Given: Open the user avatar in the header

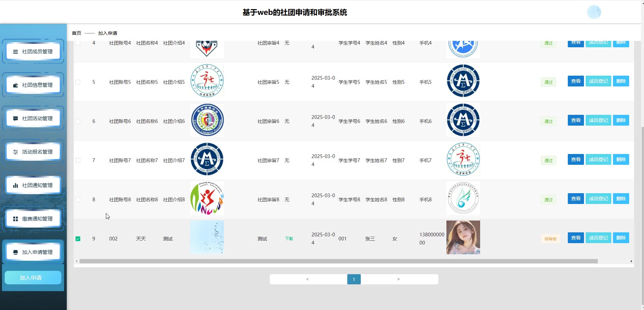Looking at the screenshot, I should 594,12.
